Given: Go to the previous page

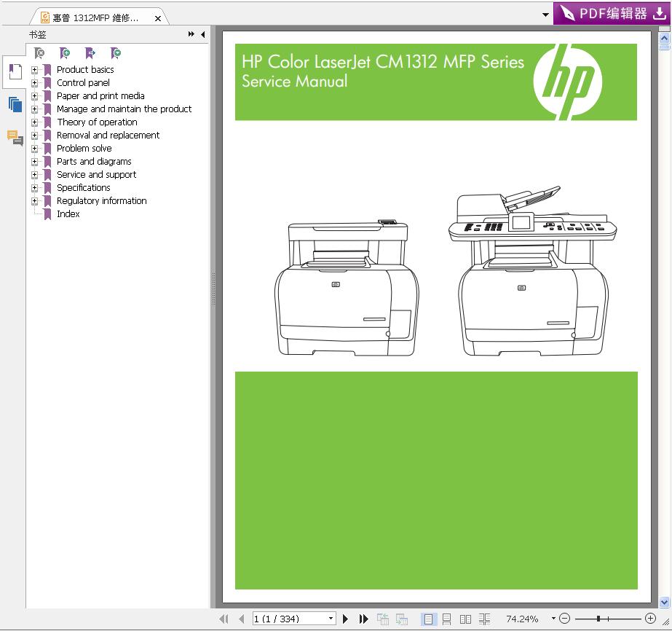Looking at the screenshot, I should [242, 619].
